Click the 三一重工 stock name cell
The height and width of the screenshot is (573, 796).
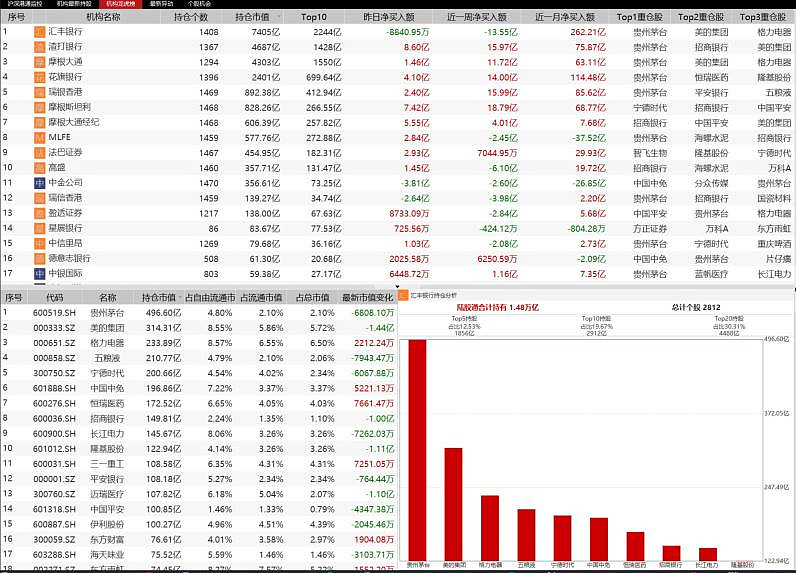[107, 464]
